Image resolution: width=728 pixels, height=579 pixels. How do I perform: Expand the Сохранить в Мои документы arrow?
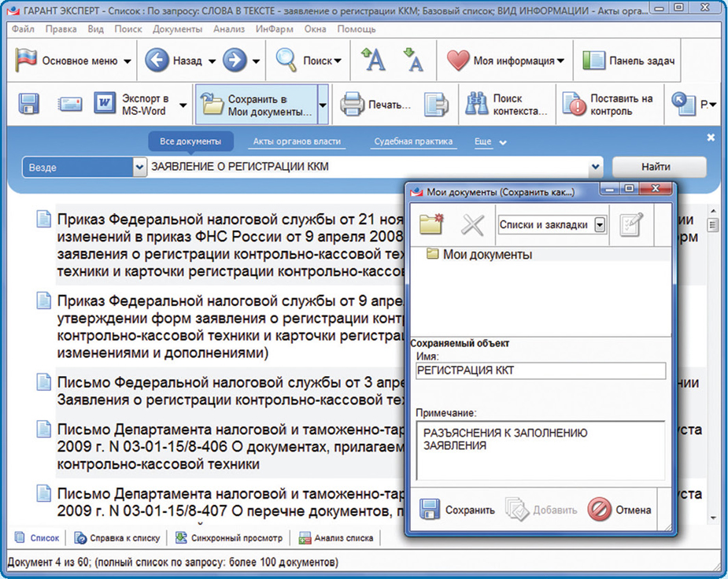coord(323,104)
